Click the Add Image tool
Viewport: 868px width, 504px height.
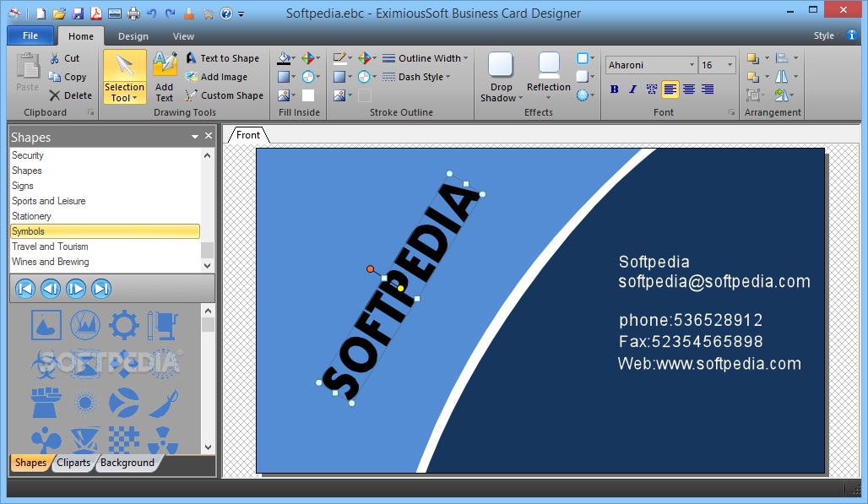pyautogui.click(x=216, y=77)
